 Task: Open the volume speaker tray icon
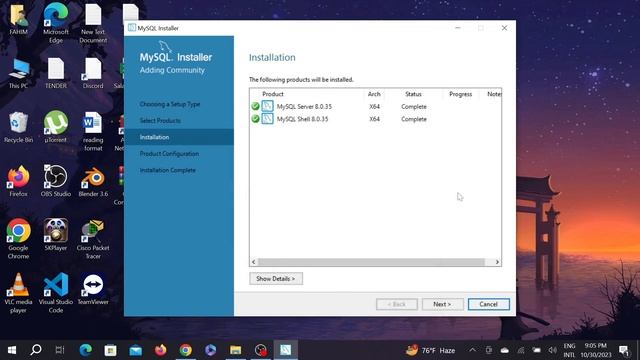point(553,350)
